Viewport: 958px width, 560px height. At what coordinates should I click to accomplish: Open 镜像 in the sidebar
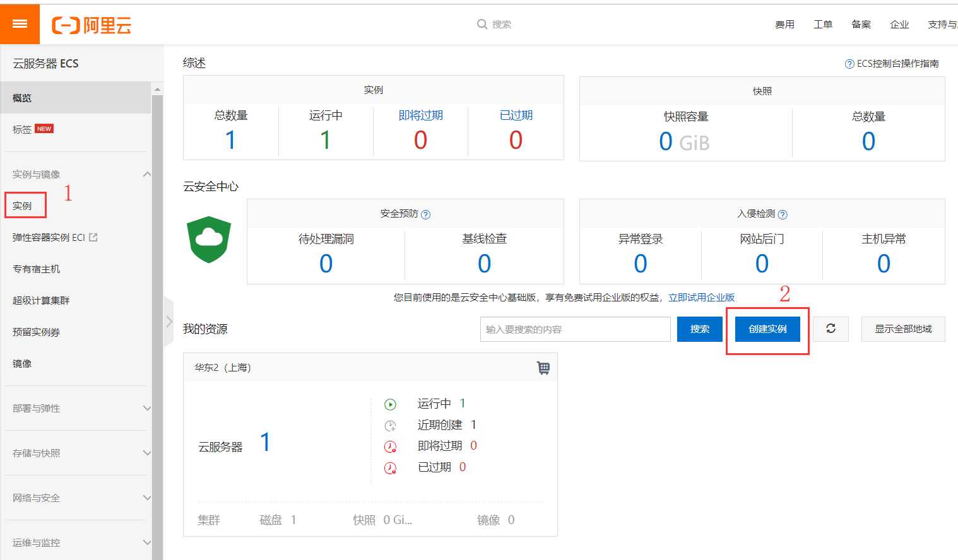[22, 363]
